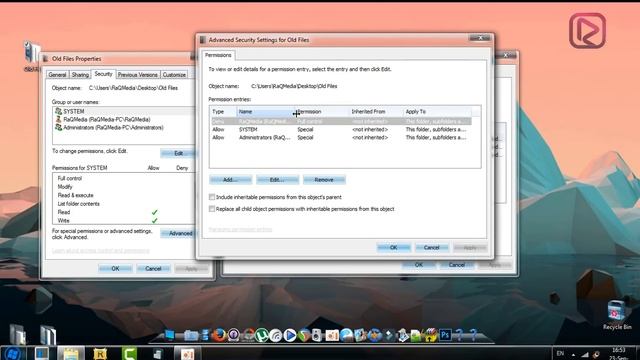The image size is (640, 360).
Task: Click Remove permission entry button
Action: pyautogui.click(x=324, y=180)
